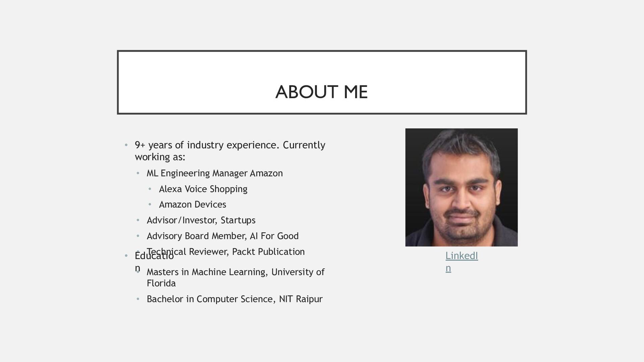The height and width of the screenshot is (362, 644).
Task: Click the '9+ years of industry experience' line
Action: tap(230, 145)
